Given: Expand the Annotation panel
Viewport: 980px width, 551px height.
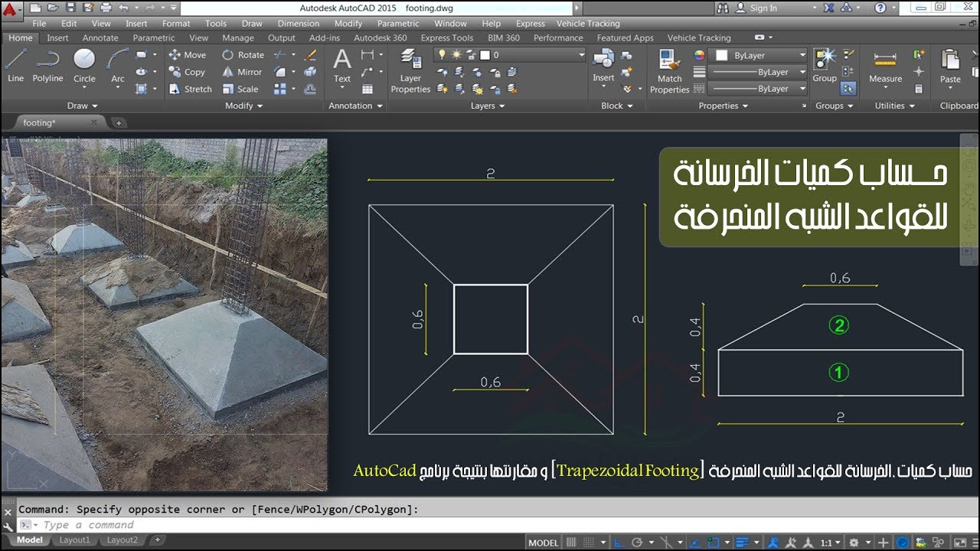Looking at the screenshot, I should tap(356, 106).
